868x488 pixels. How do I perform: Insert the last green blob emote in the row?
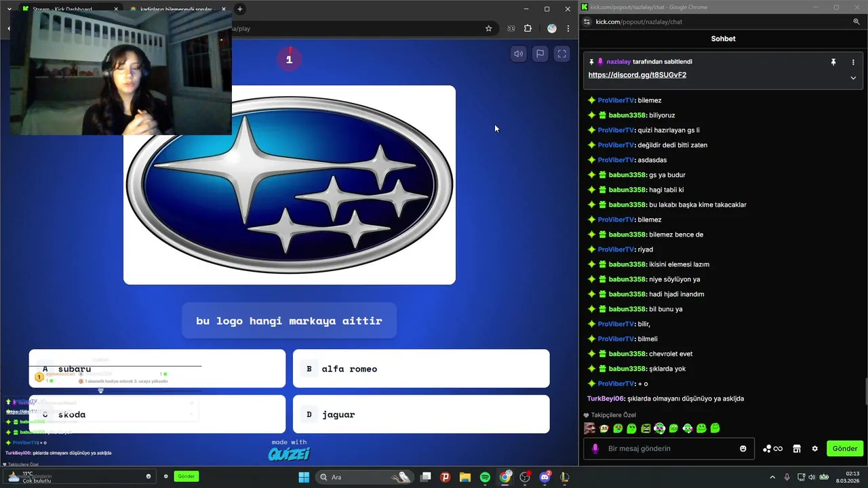click(715, 428)
